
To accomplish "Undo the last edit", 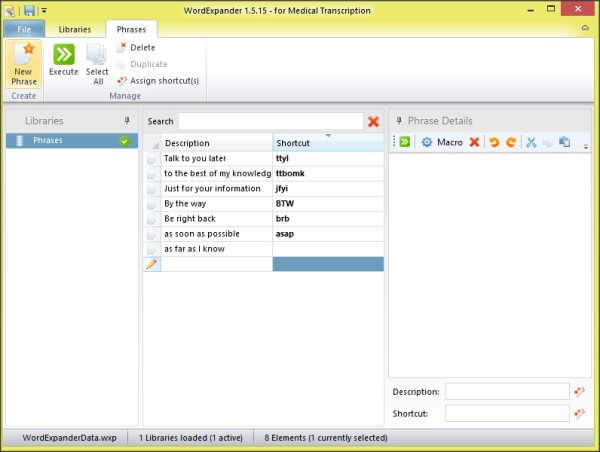I will [x=494, y=142].
